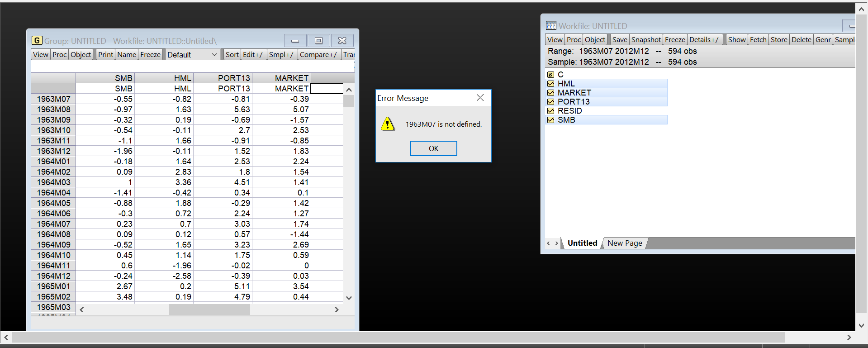This screenshot has width=868, height=348.
Task: Click the Group table vertical scrollbar thumb
Action: click(x=349, y=101)
